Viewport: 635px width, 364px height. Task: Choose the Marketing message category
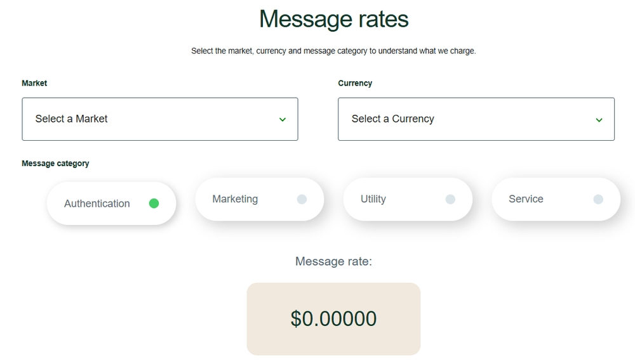coord(236,199)
